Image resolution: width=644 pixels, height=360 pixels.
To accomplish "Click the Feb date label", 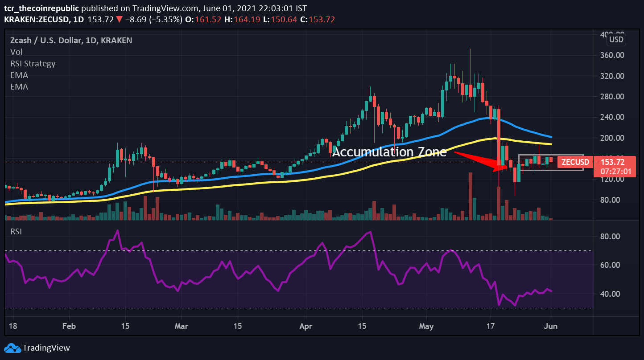I will tap(69, 326).
